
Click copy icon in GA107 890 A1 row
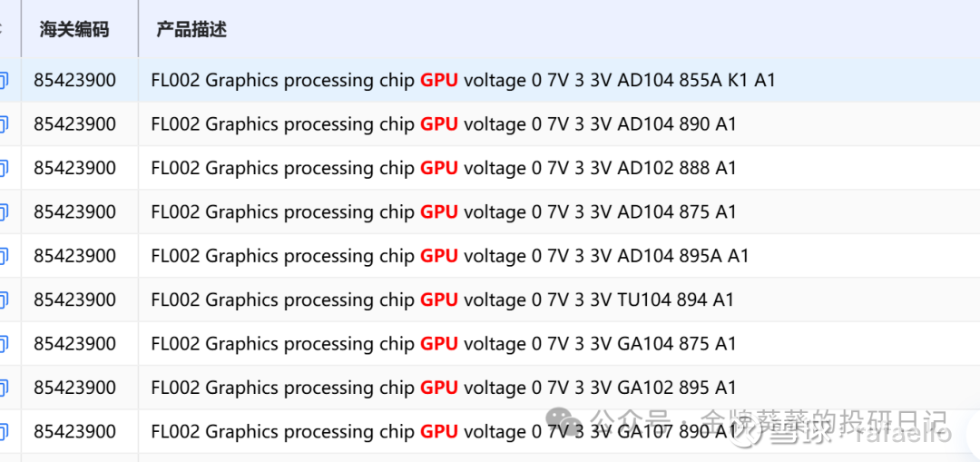pos(3,431)
